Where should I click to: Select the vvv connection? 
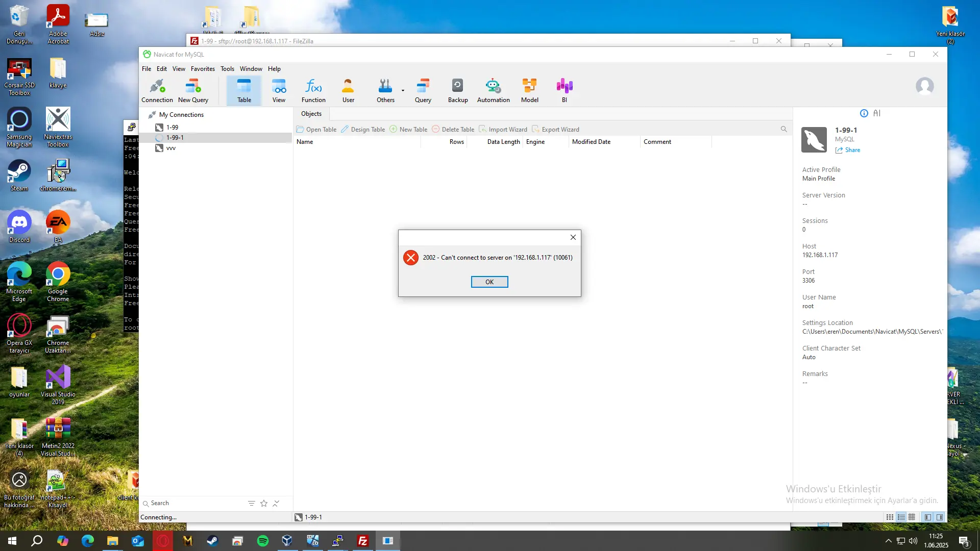coord(171,148)
